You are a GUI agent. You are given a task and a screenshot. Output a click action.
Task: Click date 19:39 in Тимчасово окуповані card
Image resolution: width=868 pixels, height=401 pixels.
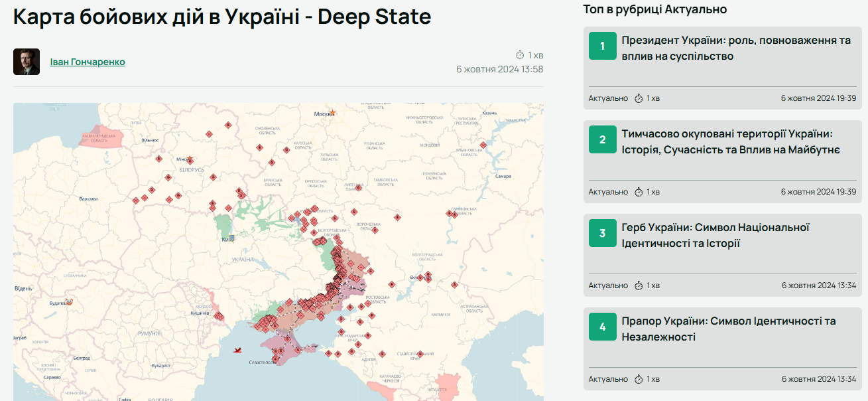coord(818,192)
